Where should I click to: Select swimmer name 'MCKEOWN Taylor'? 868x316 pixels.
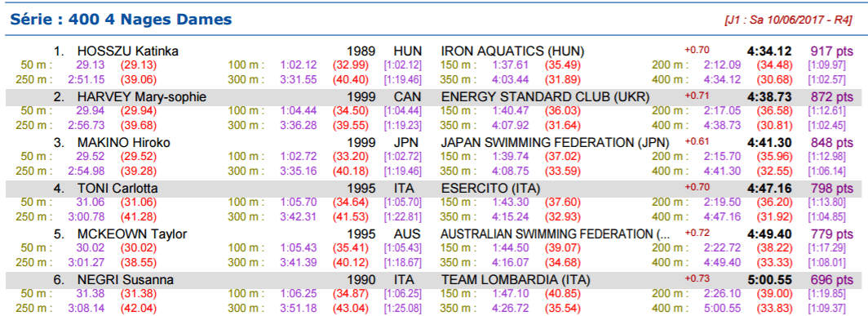132,234
